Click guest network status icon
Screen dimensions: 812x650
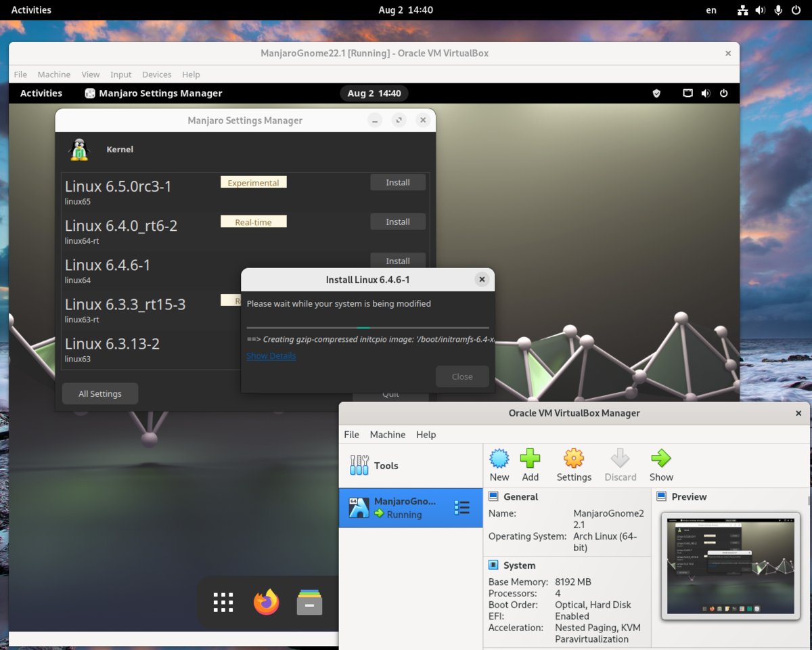click(688, 93)
